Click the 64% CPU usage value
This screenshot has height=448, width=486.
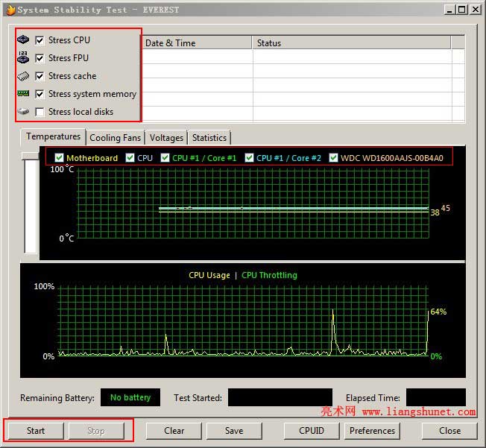438,312
